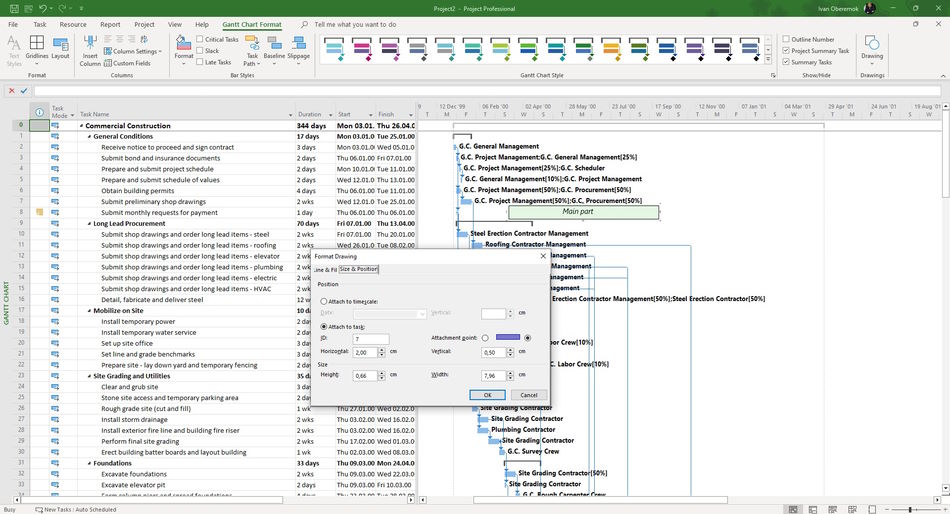Screen dimensions: 950x514
Task: Click the ID input field in dialog
Action: (x=371, y=339)
